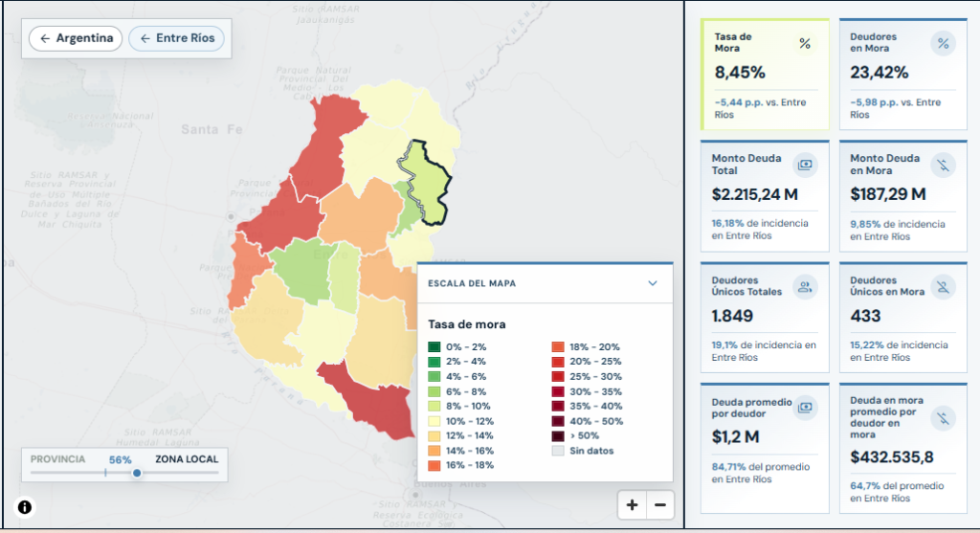Click the 8% - 10% legend swatch
980x533 pixels.
coord(434,406)
